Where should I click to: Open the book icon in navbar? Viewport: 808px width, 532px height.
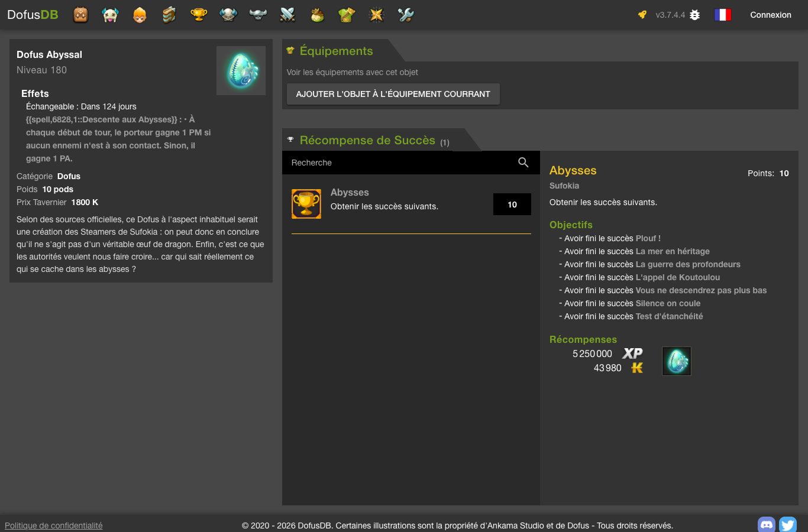[x=169, y=15]
